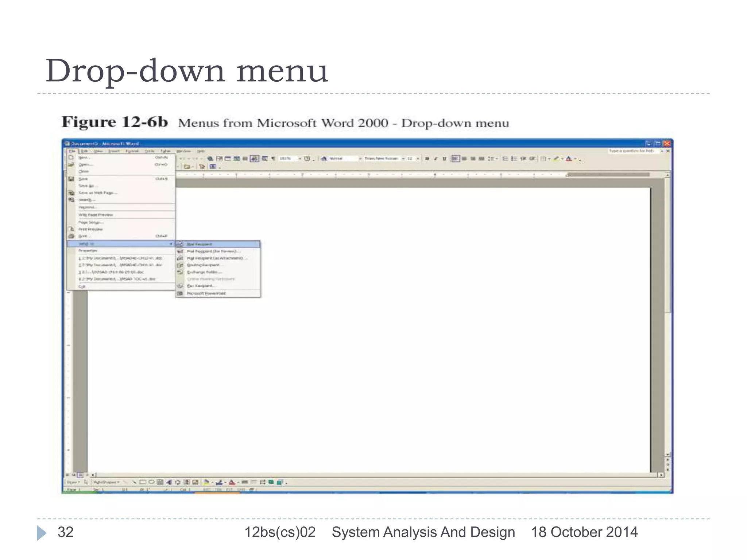Image resolution: width=747 pixels, height=560 pixels.
Task: Click the Draw button in Drawing toolbar
Action: point(74,482)
